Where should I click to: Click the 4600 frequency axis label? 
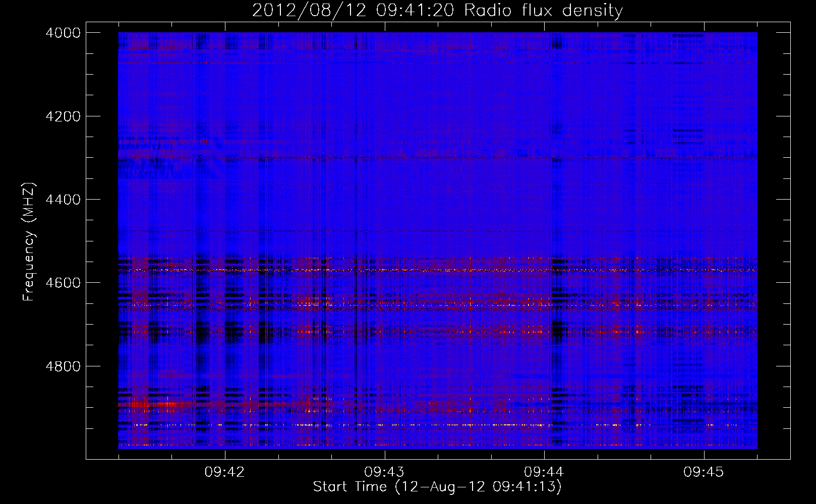coord(63,283)
